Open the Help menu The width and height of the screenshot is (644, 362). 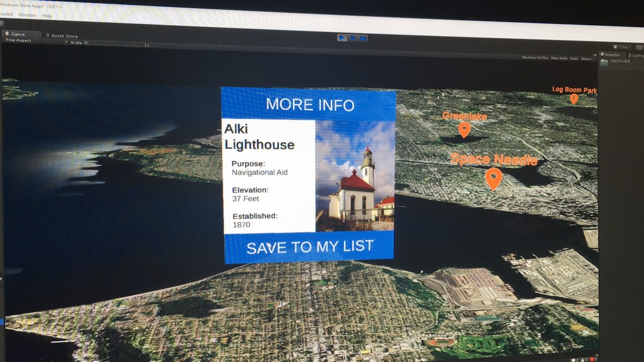point(47,16)
